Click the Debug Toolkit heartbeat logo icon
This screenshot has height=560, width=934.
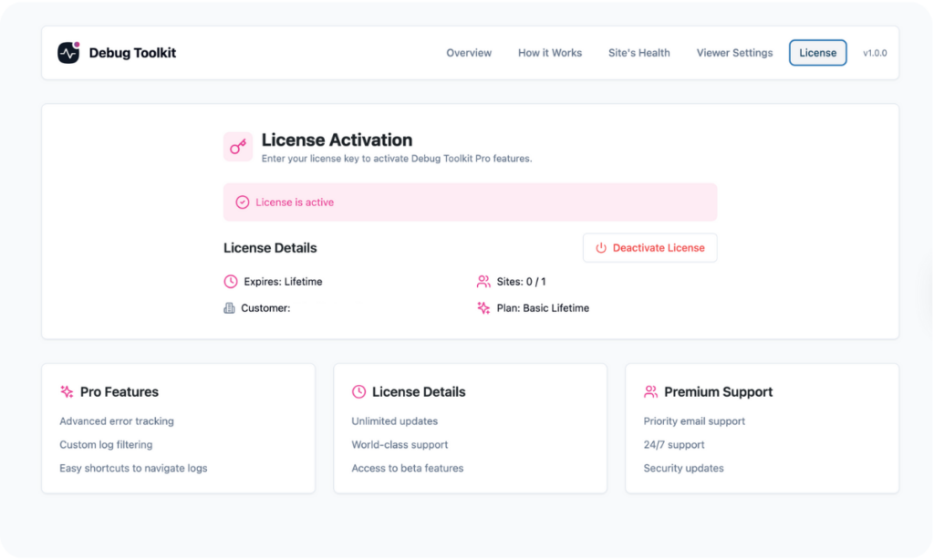(x=67, y=52)
